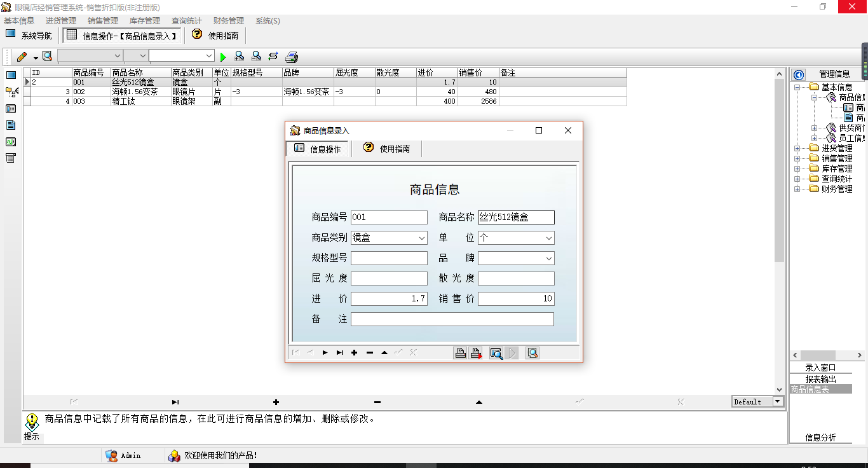Click the minus button in bottom grid navigator
868x468 pixels.
pos(377,402)
